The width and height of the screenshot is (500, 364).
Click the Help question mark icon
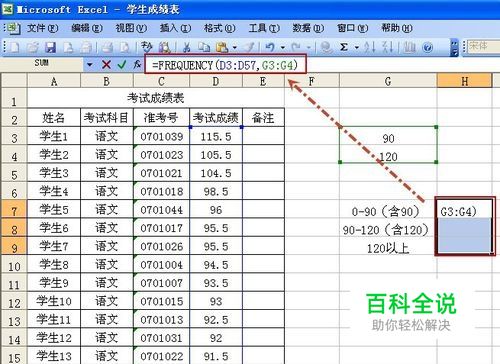coord(427,47)
